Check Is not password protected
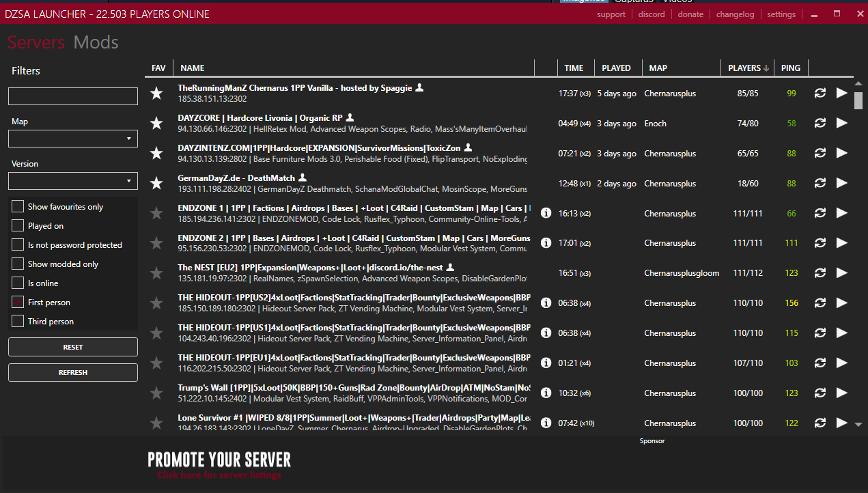The width and height of the screenshot is (868, 493). tap(18, 244)
